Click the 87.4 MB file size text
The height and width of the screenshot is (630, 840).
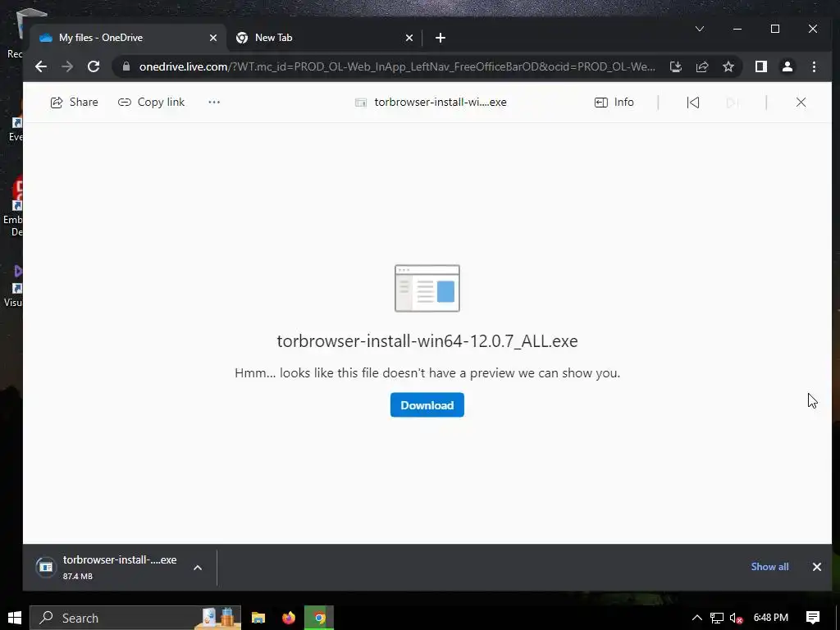(78, 577)
